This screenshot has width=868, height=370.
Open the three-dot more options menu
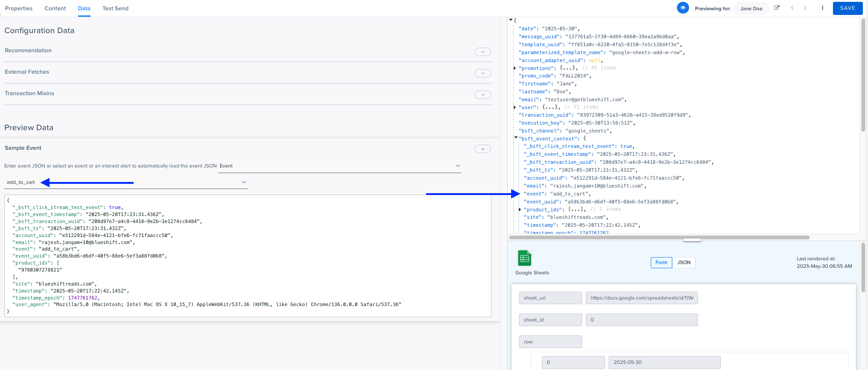tap(822, 8)
